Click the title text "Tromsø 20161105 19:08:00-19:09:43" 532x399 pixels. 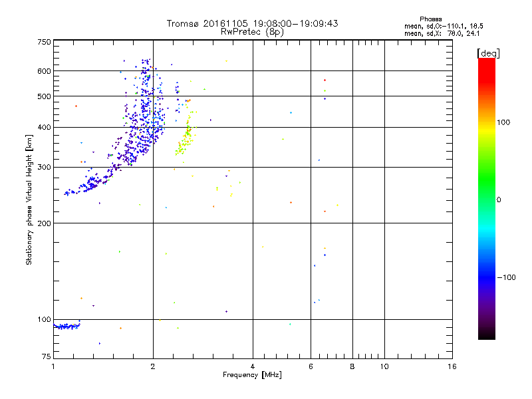point(252,23)
